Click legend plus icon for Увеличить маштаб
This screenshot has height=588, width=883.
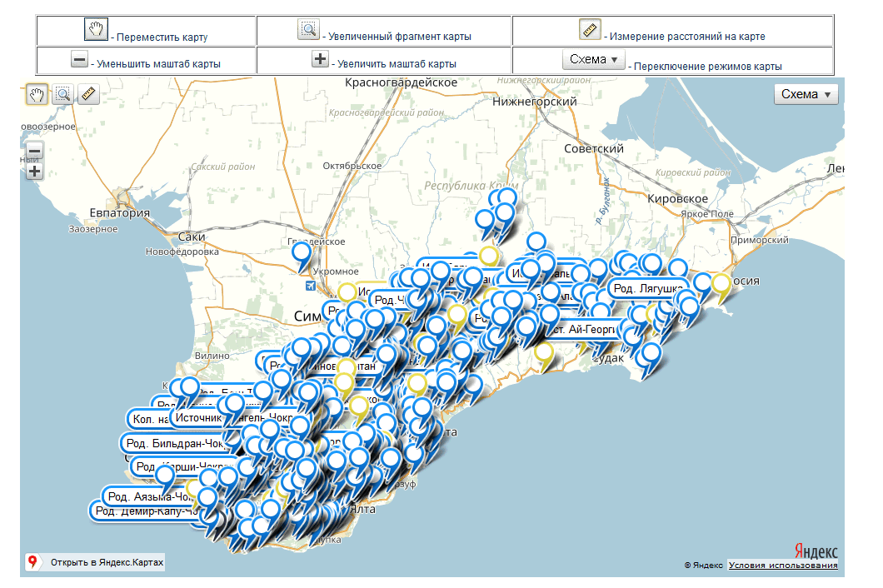click(320, 58)
